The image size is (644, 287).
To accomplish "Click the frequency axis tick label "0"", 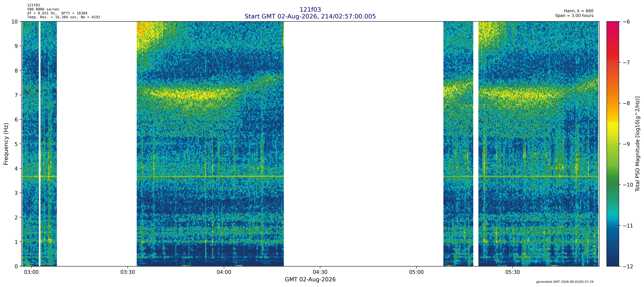I will click(x=16, y=266).
